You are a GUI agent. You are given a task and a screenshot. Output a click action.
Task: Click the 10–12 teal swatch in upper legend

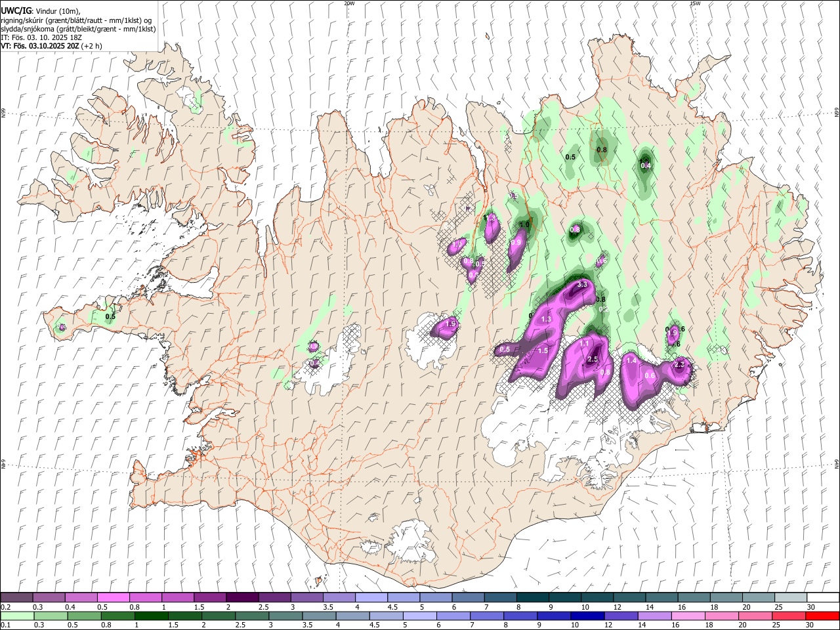(597, 598)
